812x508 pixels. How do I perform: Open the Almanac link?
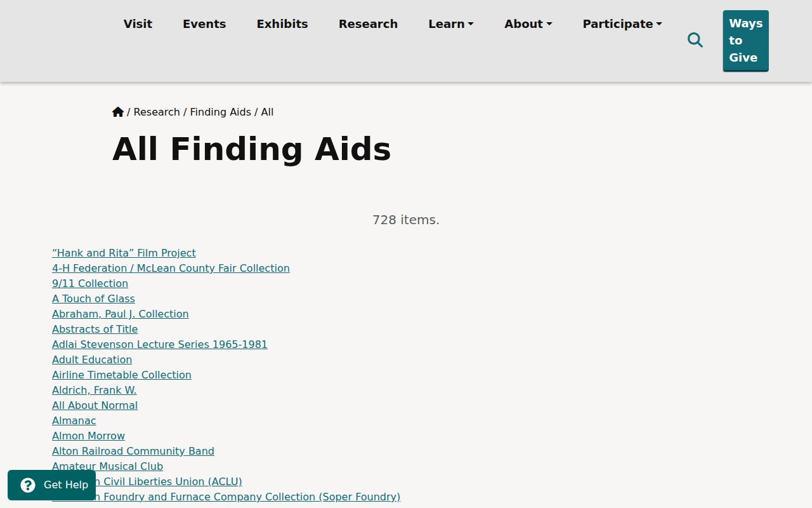(74, 420)
